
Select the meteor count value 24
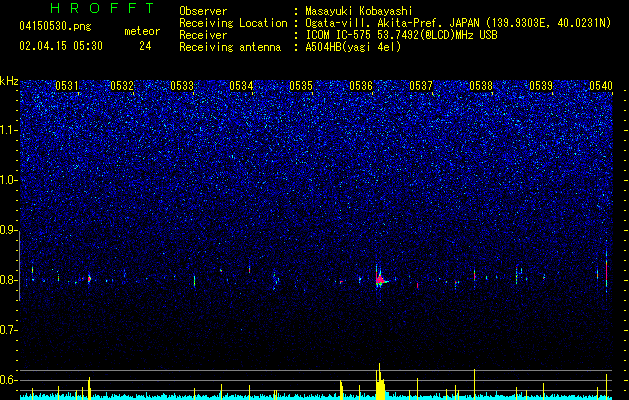pos(145,46)
